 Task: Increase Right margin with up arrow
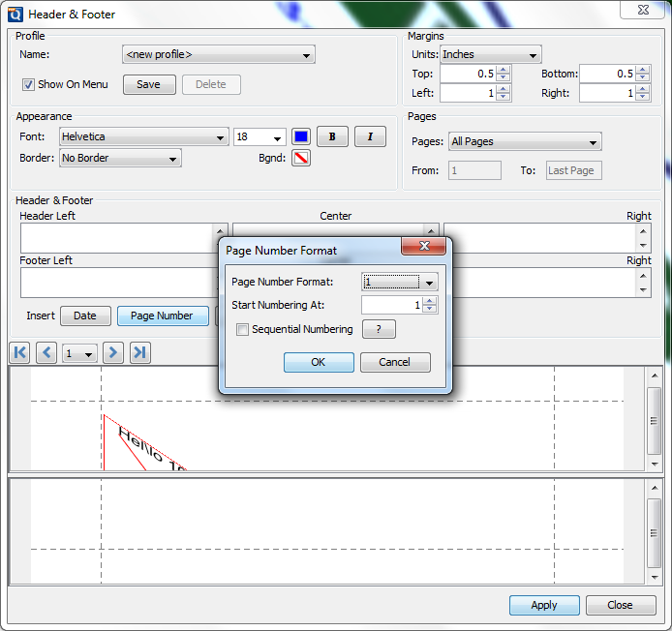point(642,89)
